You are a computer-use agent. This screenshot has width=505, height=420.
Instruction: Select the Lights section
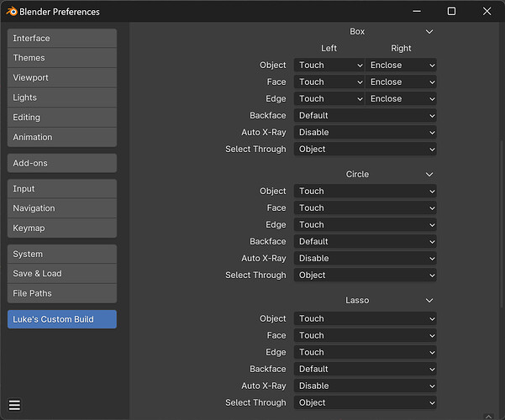pos(62,97)
